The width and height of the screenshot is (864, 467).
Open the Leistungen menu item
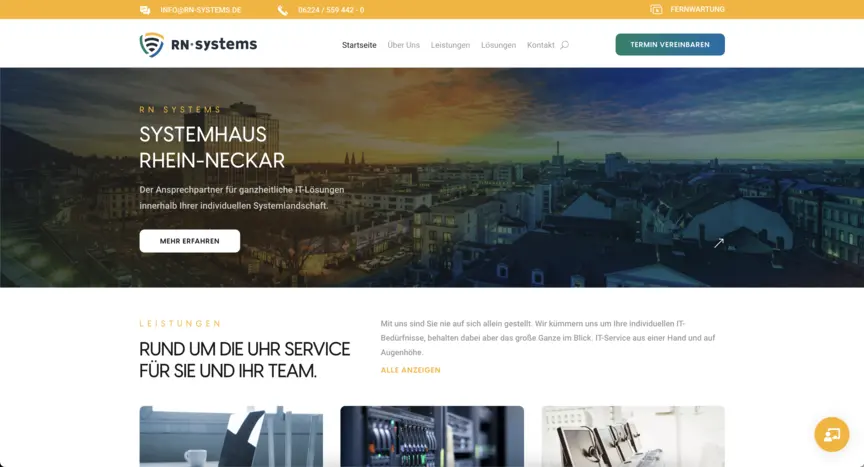tap(450, 45)
